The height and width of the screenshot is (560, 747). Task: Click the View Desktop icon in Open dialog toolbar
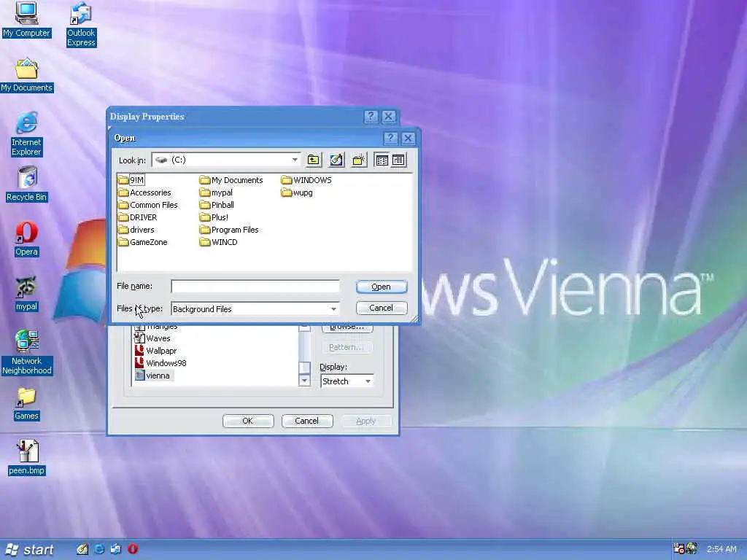click(336, 160)
